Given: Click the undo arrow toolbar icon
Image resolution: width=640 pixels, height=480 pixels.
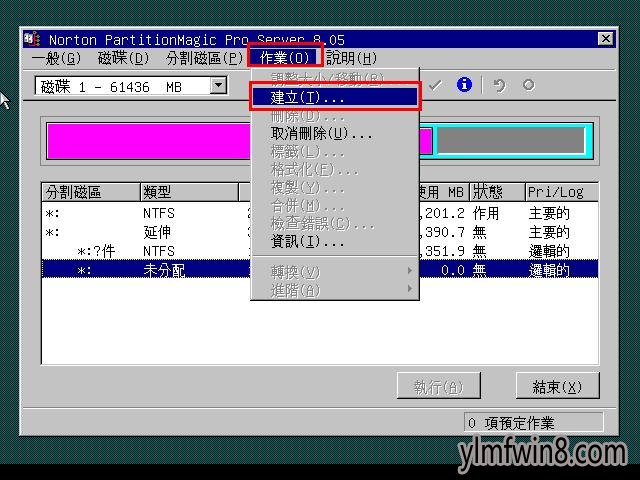Looking at the screenshot, I should coord(499,85).
